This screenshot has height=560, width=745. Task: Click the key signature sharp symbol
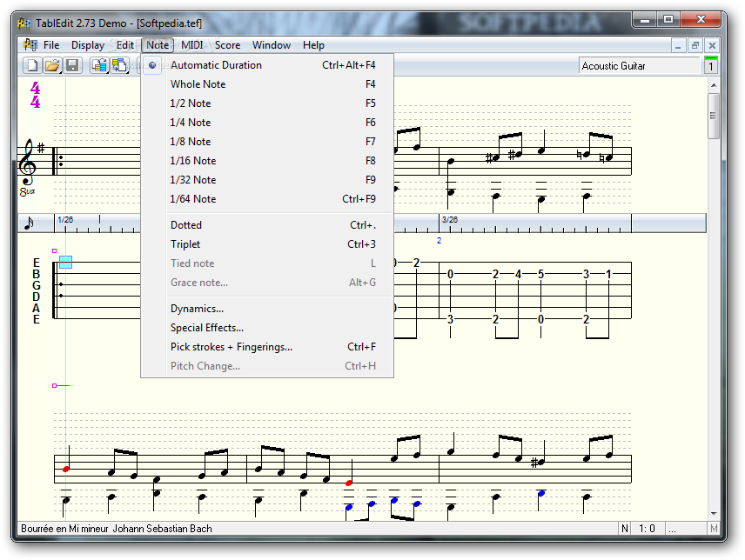click(41, 148)
